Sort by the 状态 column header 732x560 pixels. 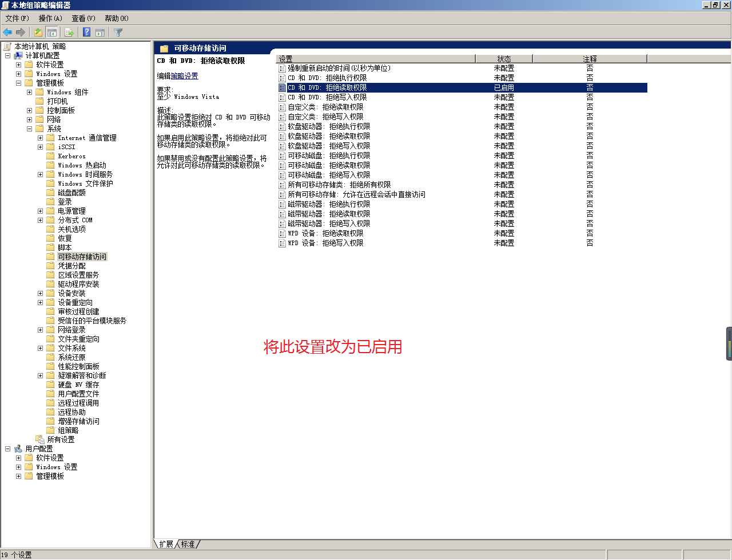pos(504,59)
